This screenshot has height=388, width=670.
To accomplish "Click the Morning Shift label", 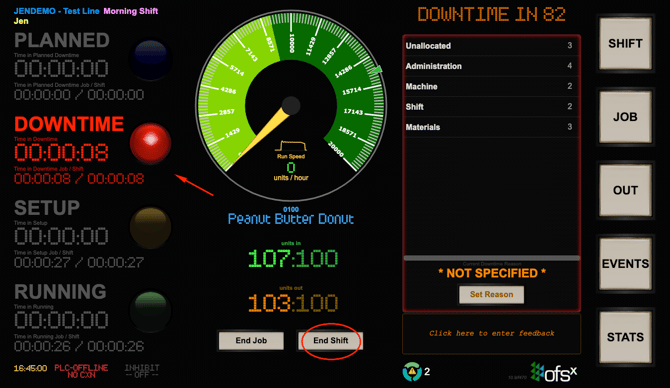I will pyautogui.click(x=131, y=11).
